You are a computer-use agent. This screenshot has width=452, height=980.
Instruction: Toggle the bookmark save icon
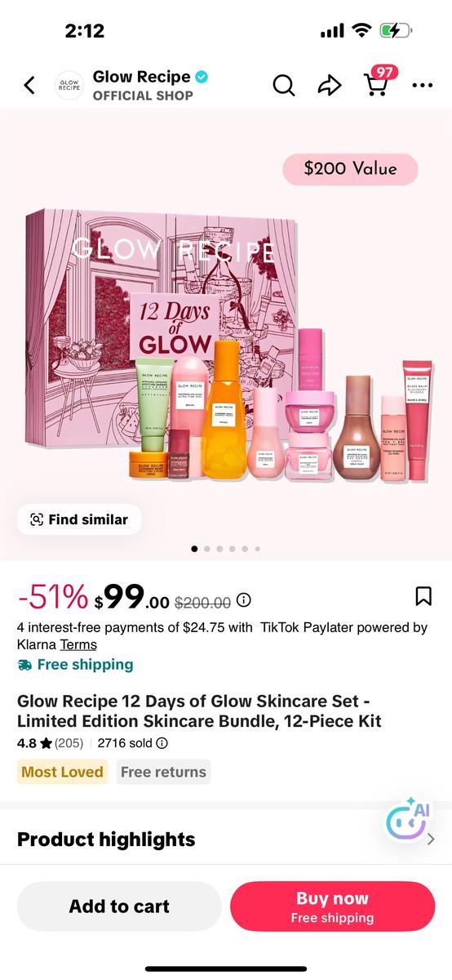[x=423, y=596]
